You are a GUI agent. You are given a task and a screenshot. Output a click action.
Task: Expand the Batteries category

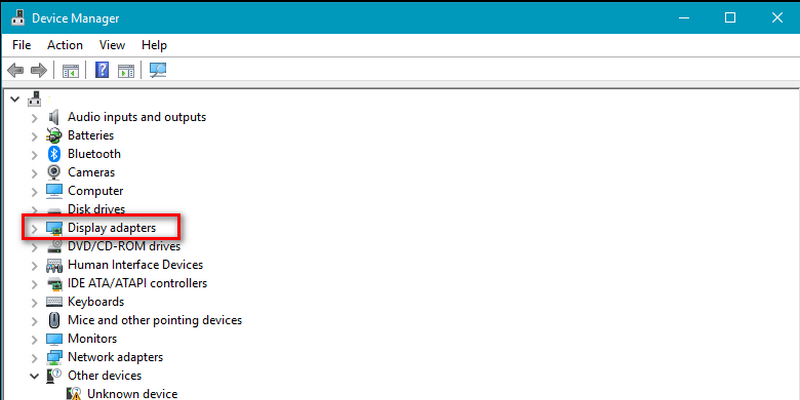tap(34, 137)
